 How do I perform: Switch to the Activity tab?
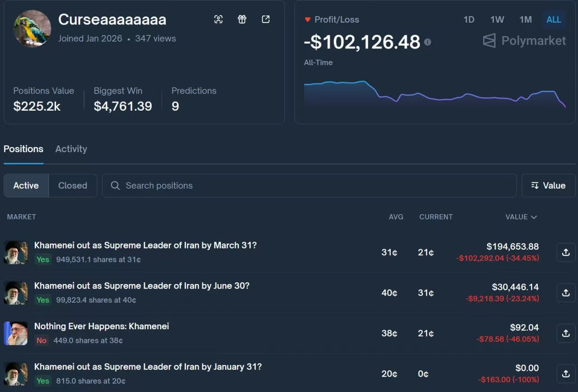pyautogui.click(x=71, y=149)
